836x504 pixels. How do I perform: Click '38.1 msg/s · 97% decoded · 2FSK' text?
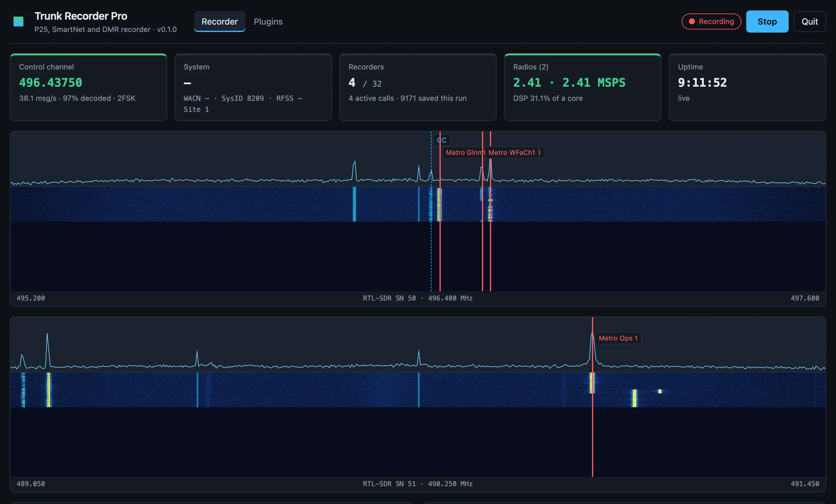coord(77,98)
